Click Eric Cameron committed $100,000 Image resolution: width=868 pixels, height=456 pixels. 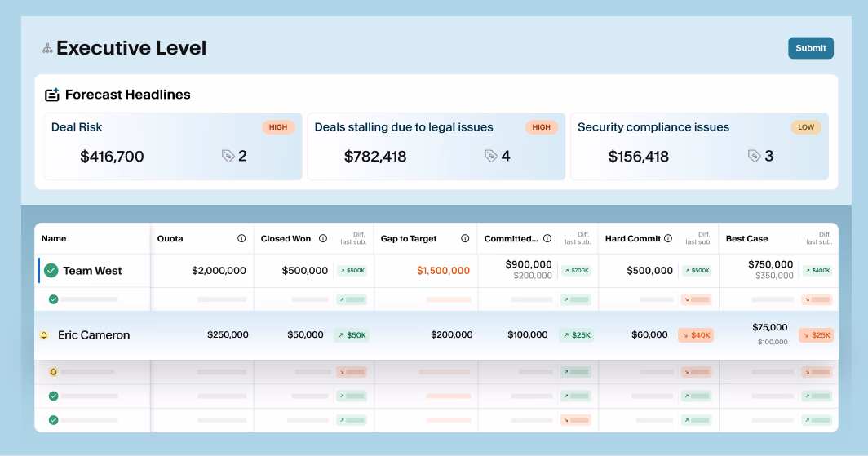coord(528,334)
